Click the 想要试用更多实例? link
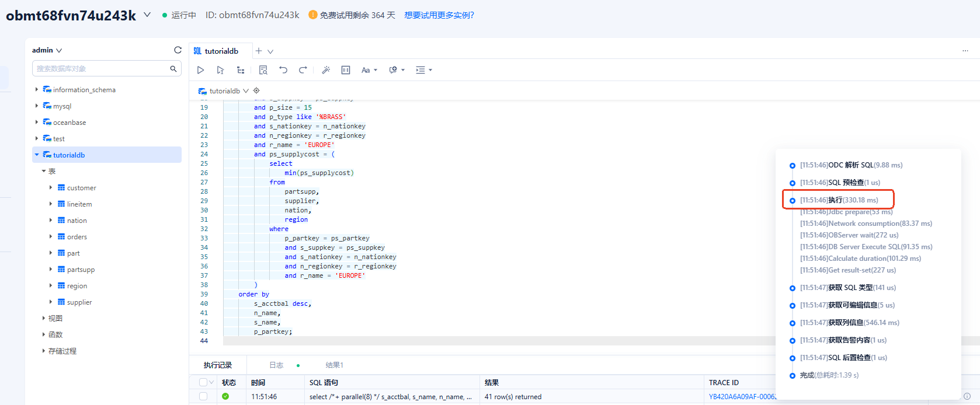This screenshot has width=980, height=405. [439, 15]
